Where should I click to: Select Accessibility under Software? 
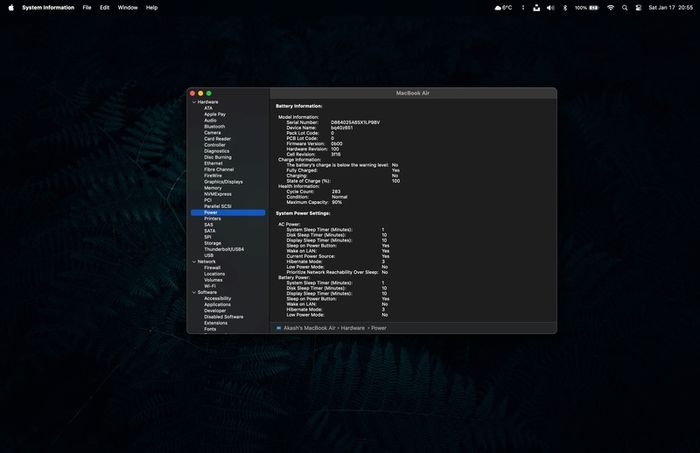(x=218, y=299)
